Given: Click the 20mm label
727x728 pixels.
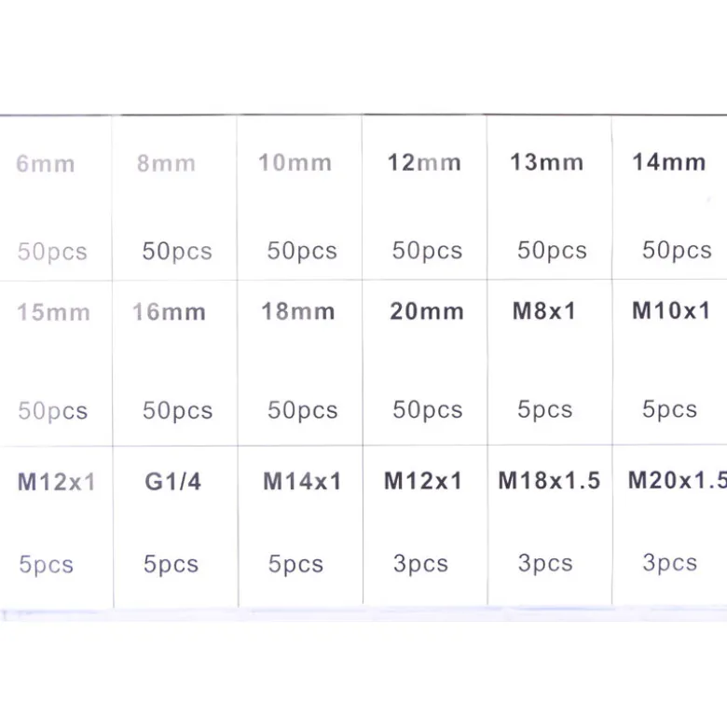Looking at the screenshot, I should point(427,311).
